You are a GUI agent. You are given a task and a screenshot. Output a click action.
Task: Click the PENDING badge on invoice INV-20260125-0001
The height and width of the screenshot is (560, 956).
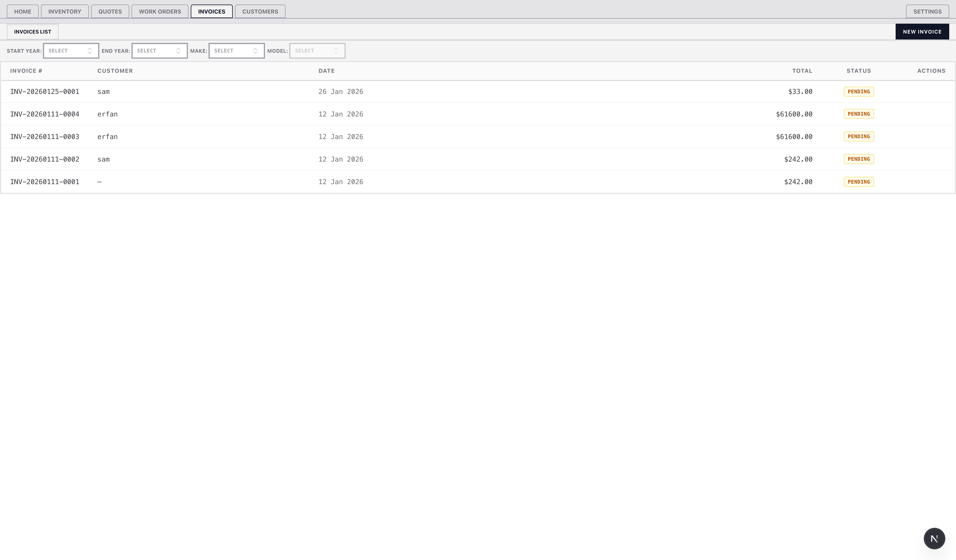click(x=859, y=91)
